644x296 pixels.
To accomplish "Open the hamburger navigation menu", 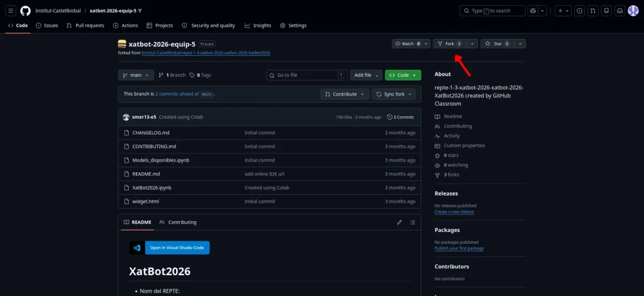I will [11, 11].
